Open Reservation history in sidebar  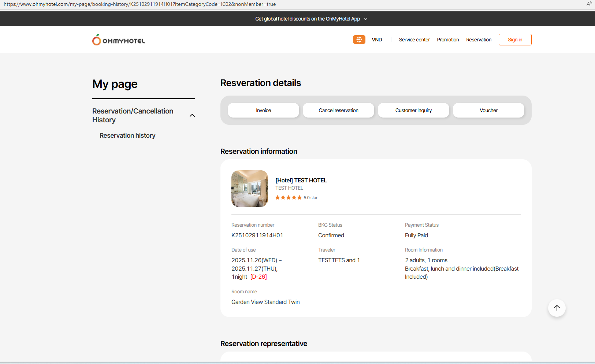point(127,135)
